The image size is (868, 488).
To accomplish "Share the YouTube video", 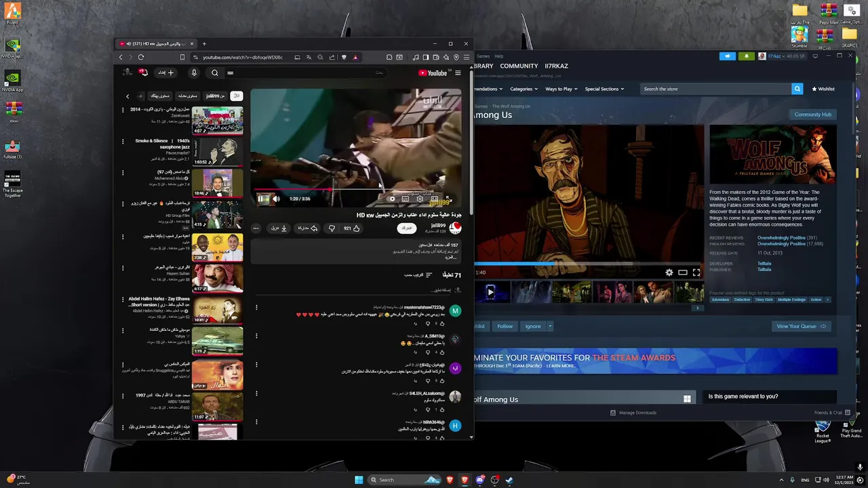I will click(307, 228).
